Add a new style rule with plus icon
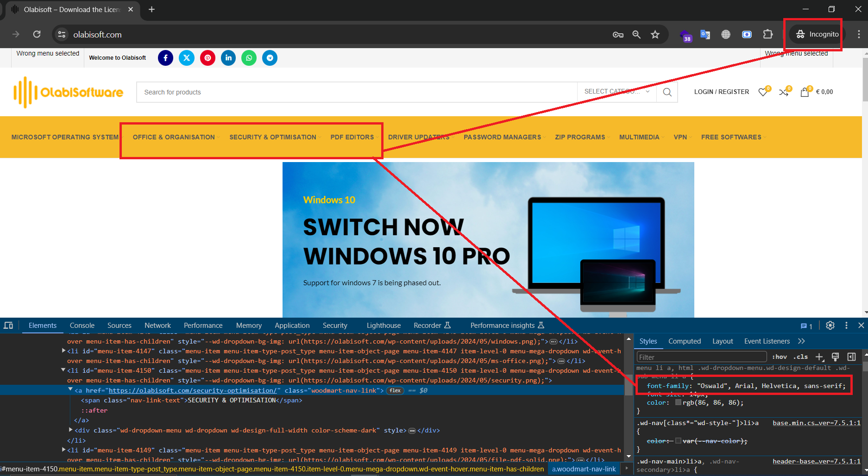 pos(819,357)
